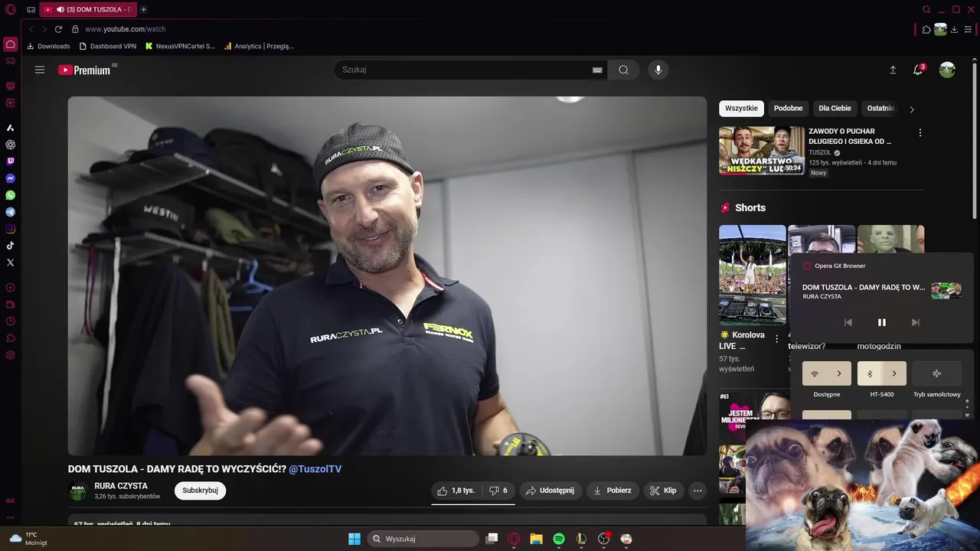
Task: Open GX Corner gamepad icon in tab bar
Action: (x=31, y=10)
